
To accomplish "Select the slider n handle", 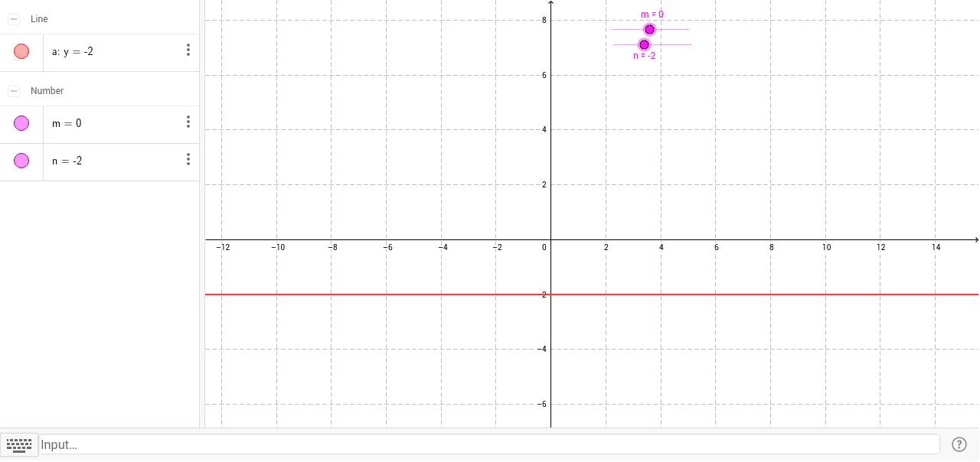I will tap(644, 45).
